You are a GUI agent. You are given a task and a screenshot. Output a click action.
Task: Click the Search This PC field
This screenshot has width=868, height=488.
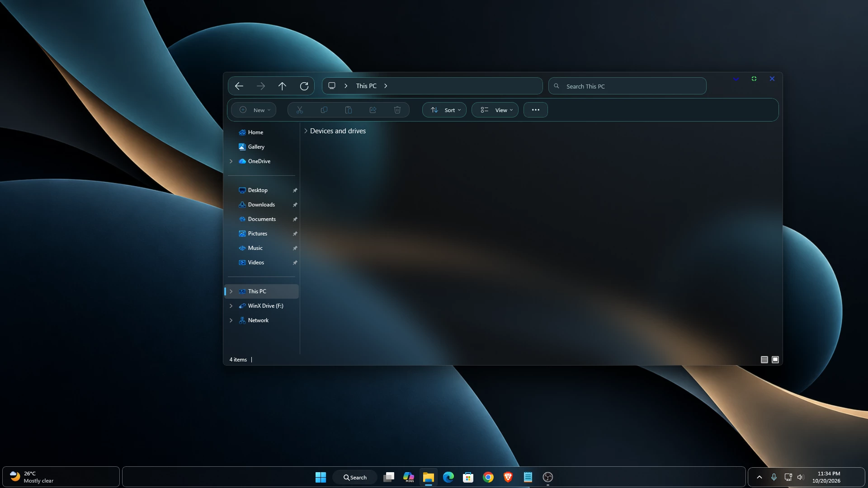627,86
